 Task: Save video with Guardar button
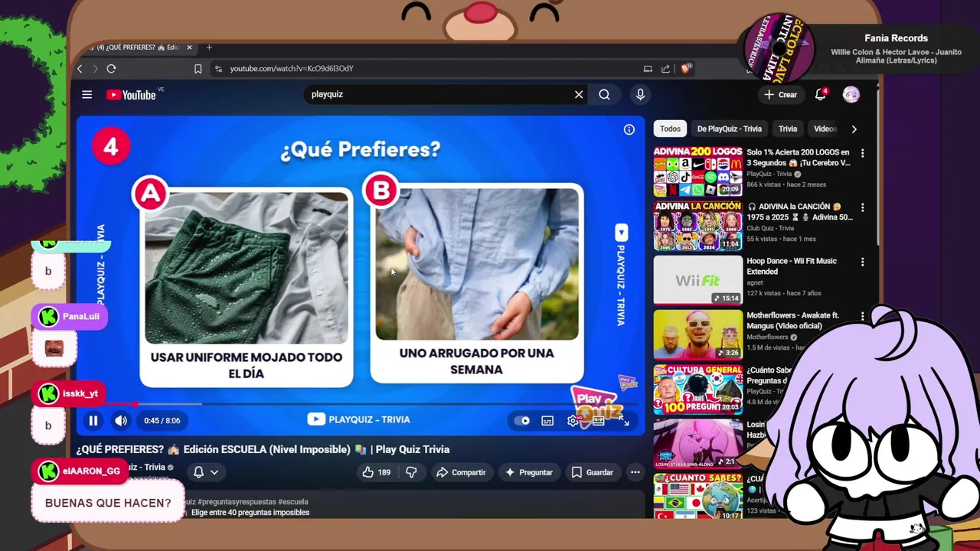point(592,472)
